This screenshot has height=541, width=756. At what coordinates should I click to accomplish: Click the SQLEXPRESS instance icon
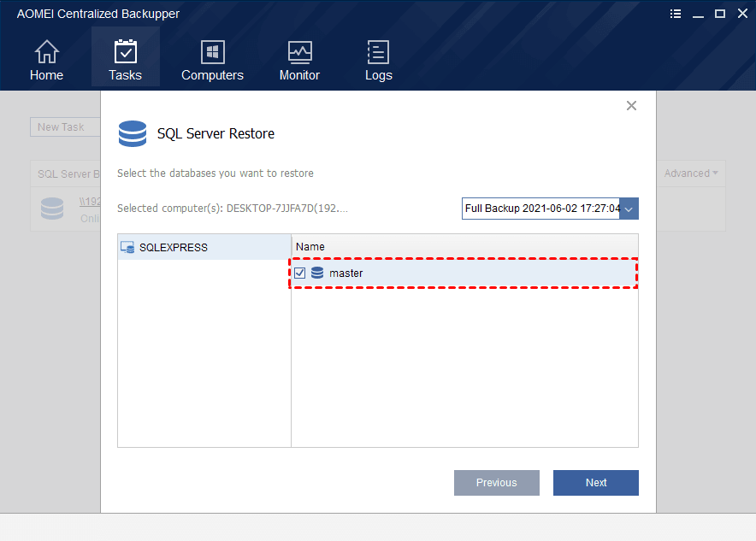(127, 247)
